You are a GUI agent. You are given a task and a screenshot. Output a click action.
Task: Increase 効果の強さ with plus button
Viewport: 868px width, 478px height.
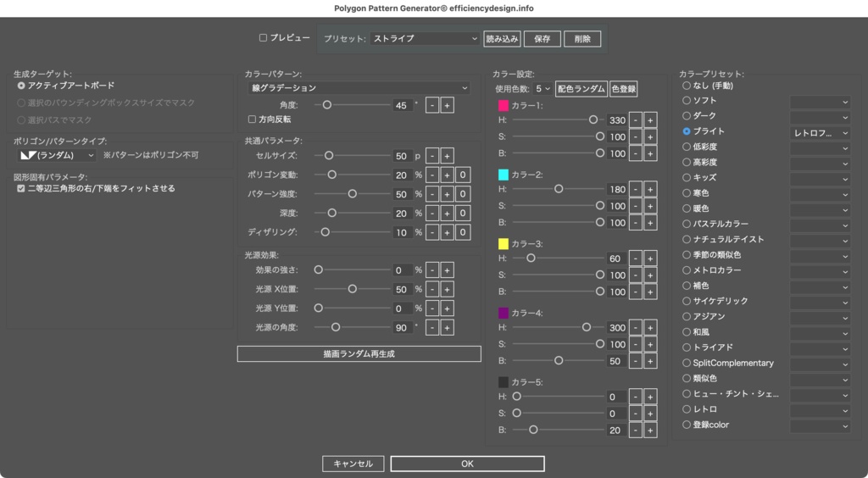pyautogui.click(x=447, y=270)
